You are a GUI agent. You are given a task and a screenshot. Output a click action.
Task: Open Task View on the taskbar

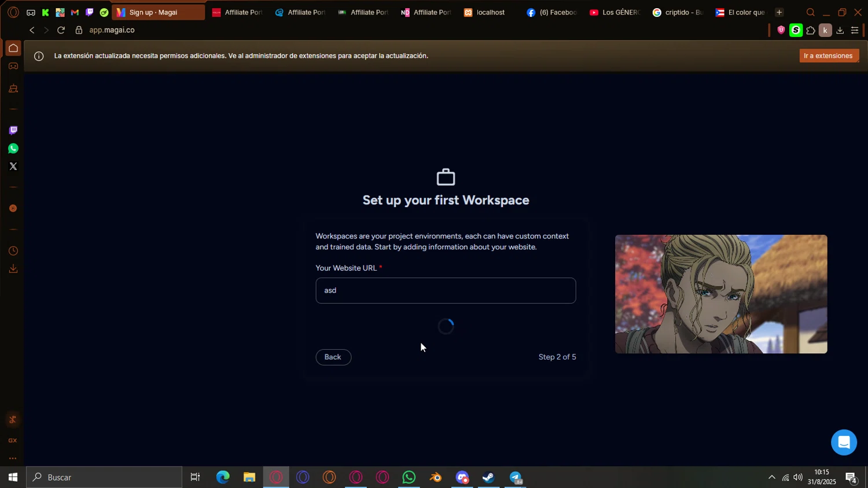pos(196,477)
